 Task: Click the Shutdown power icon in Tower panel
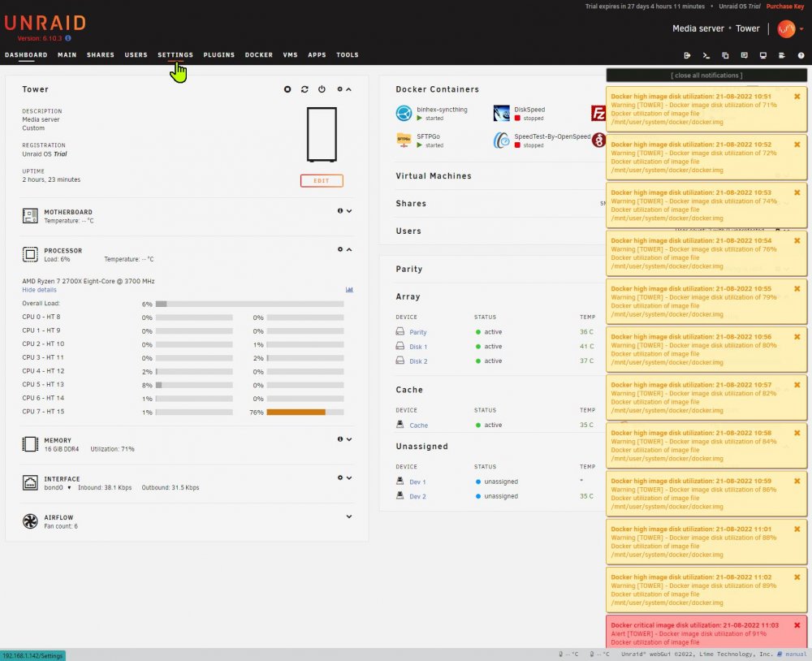pyautogui.click(x=322, y=89)
